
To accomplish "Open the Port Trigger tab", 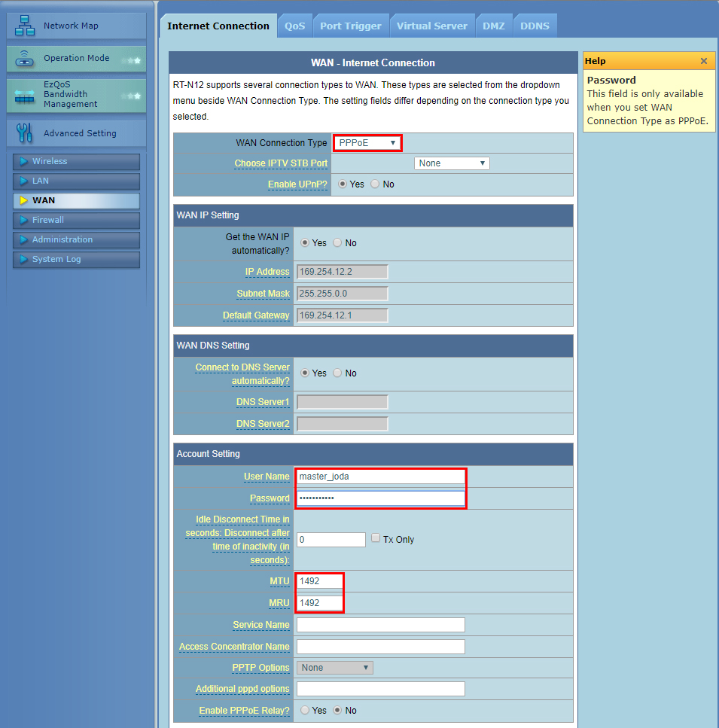I will (x=350, y=26).
